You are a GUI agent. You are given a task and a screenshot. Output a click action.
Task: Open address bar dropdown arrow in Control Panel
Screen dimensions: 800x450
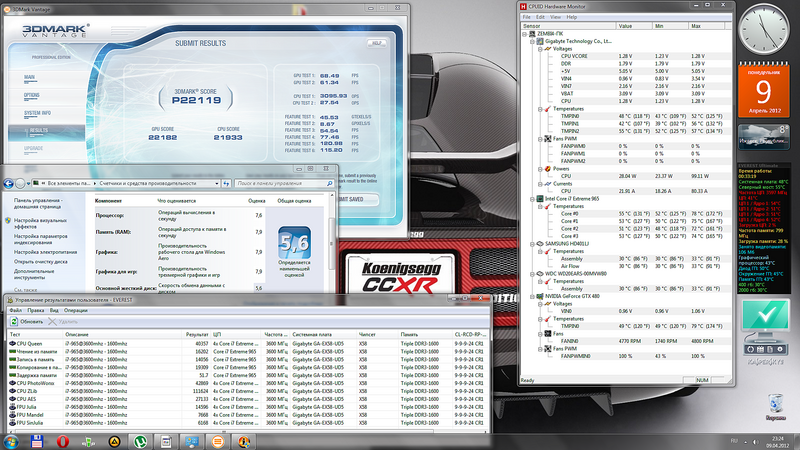217,183
